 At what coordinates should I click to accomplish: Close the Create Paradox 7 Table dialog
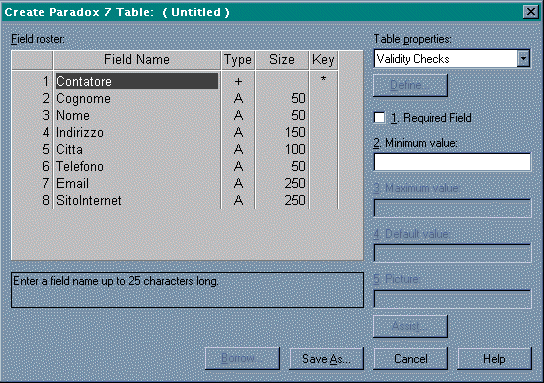(530, 12)
